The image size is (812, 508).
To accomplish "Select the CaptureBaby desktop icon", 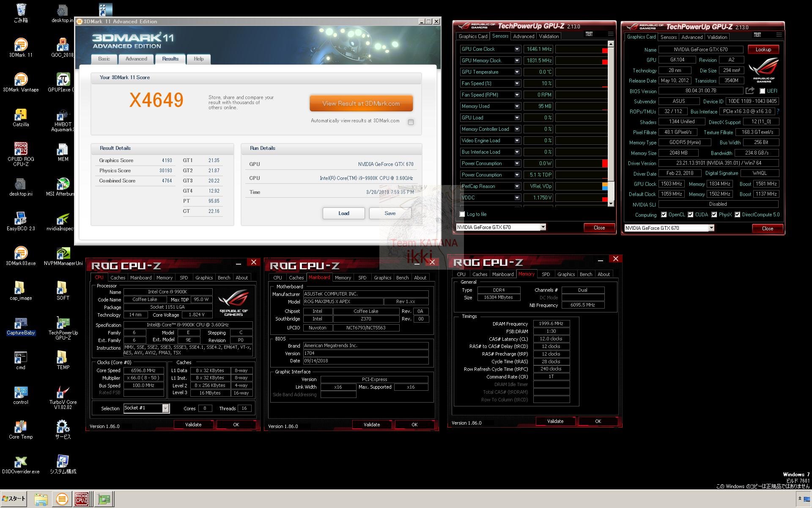I will click(x=21, y=326).
